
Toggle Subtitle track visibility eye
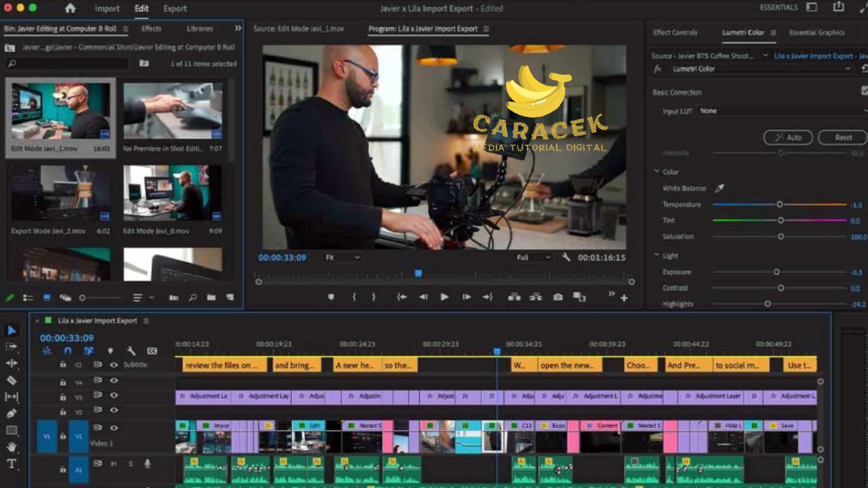[x=114, y=365]
